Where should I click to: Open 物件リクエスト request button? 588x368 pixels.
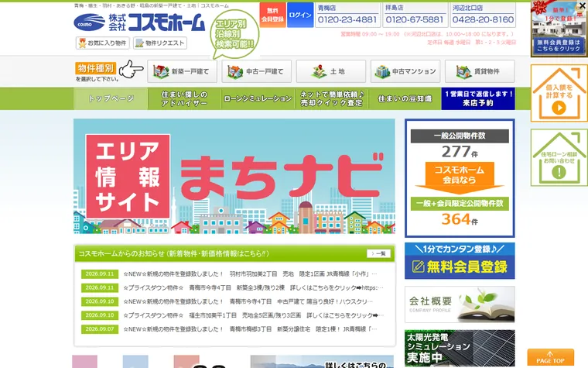coord(160,43)
